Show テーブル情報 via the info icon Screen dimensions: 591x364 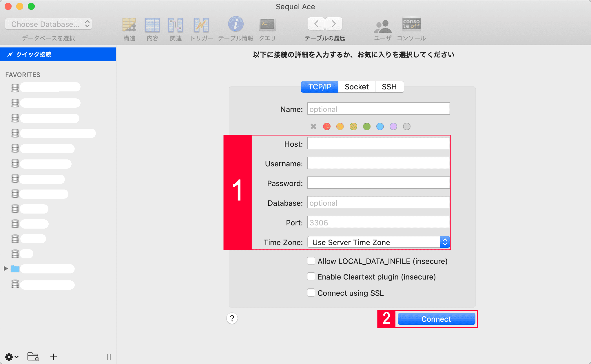(236, 25)
